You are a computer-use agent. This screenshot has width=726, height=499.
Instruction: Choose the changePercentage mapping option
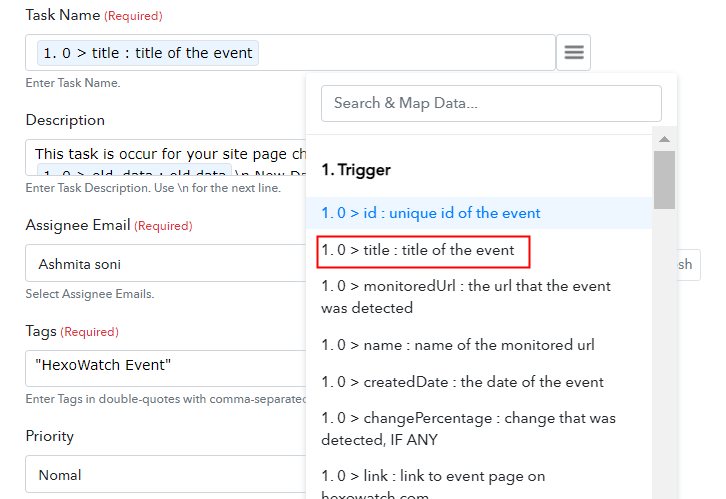point(479,429)
